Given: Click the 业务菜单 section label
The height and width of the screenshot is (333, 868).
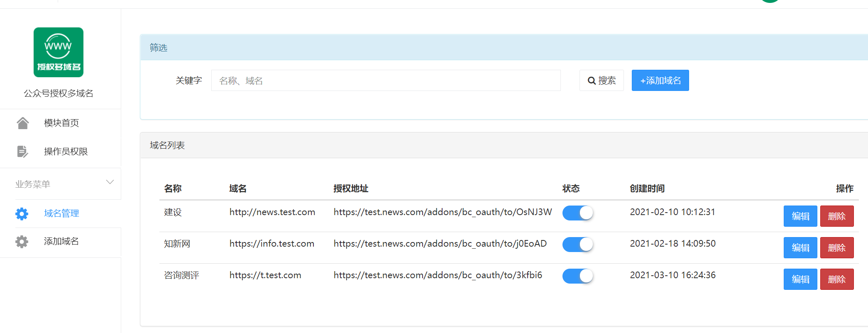Looking at the screenshot, I should point(33,184).
